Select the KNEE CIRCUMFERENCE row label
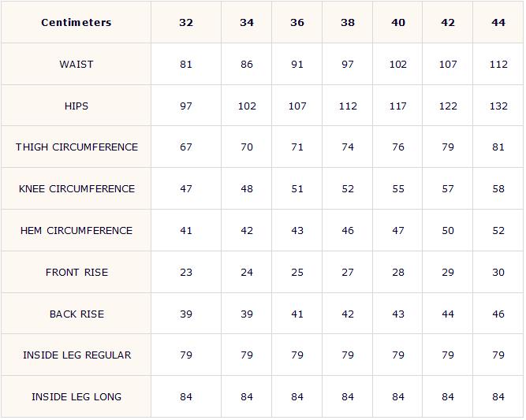 pos(76,188)
